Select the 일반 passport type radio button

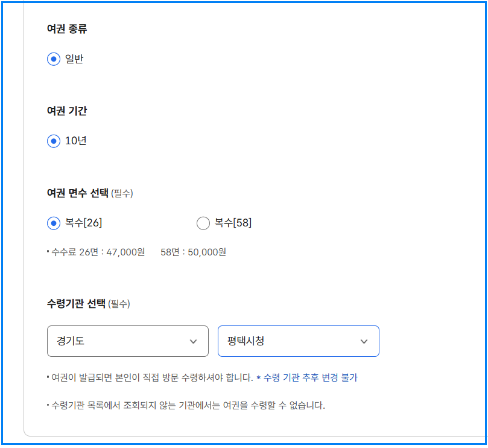pyautogui.click(x=53, y=59)
